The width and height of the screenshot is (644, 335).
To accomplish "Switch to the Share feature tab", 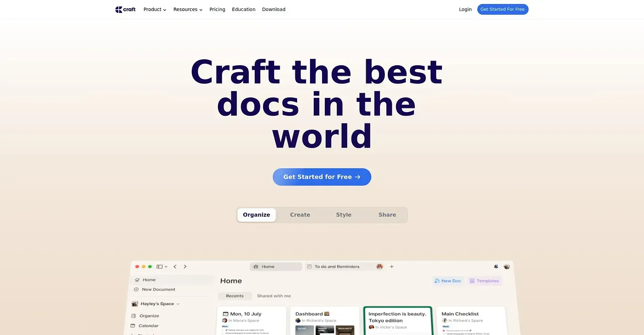I will coord(387,215).
